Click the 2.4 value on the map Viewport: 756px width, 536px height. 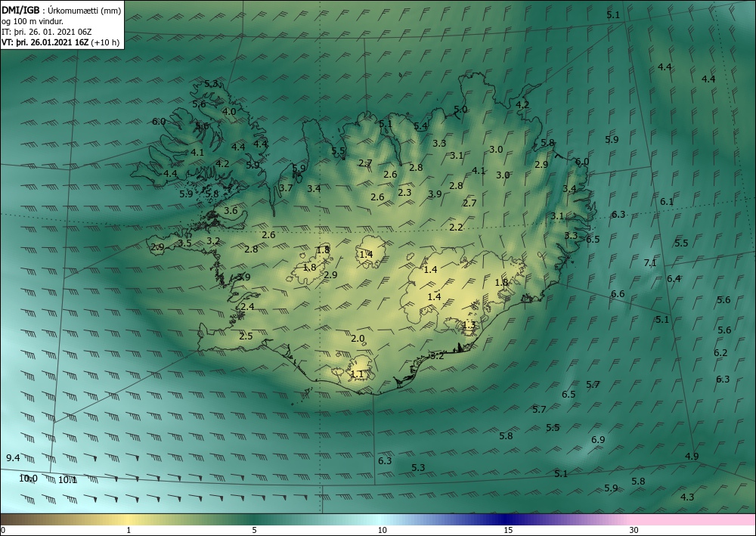(x=247, y=307)
